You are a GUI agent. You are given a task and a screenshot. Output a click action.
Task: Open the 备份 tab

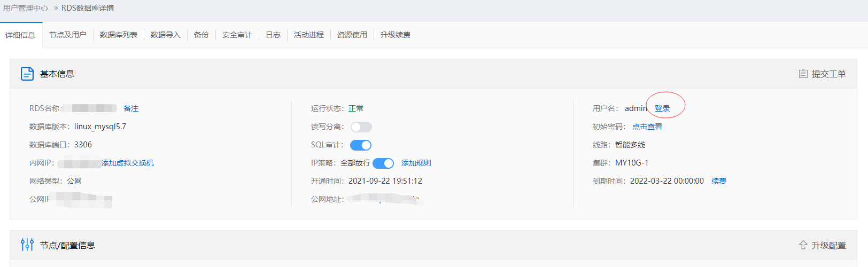201,35
